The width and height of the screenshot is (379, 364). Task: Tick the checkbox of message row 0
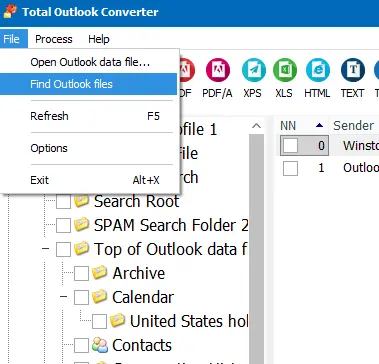(x=290, y=145)
